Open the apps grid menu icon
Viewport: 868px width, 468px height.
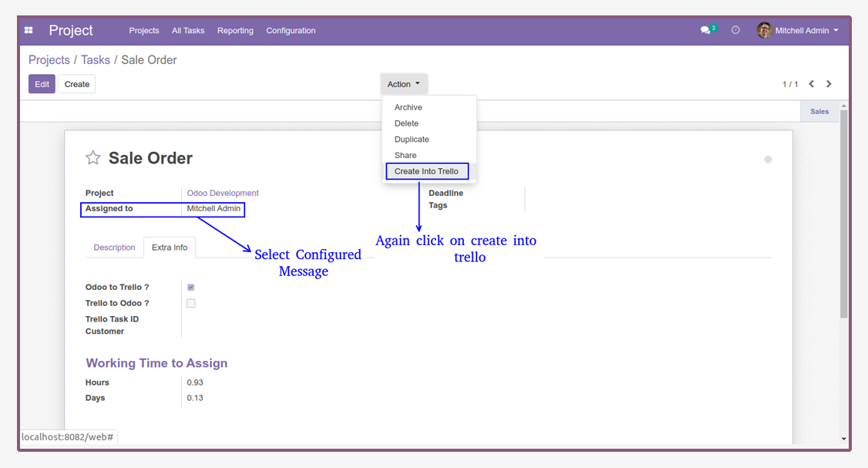pyautogui.click(x=29, y=31)
